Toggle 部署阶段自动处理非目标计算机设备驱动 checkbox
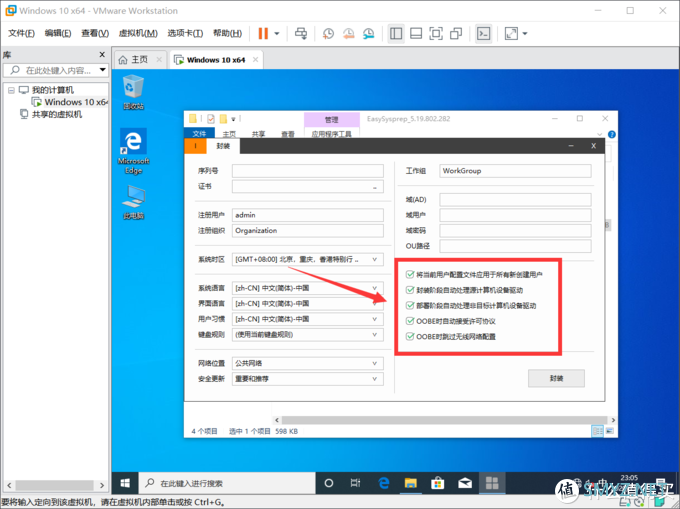 [410, 306]
